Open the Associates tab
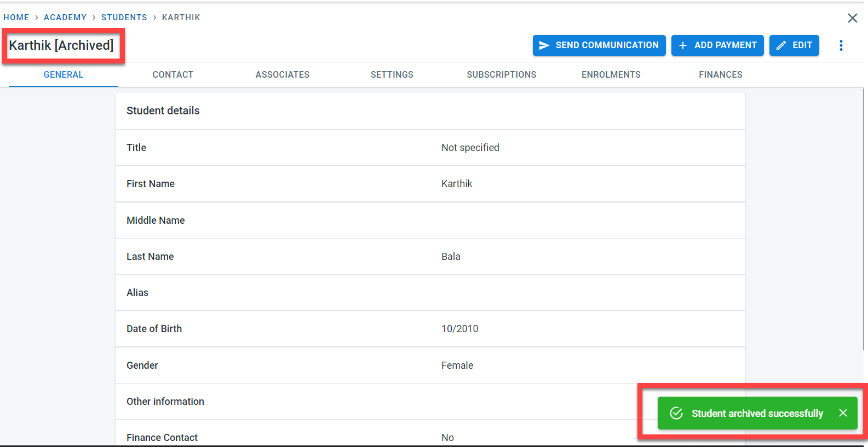Viewport: 868px width, 447px height. pos(282,75)
